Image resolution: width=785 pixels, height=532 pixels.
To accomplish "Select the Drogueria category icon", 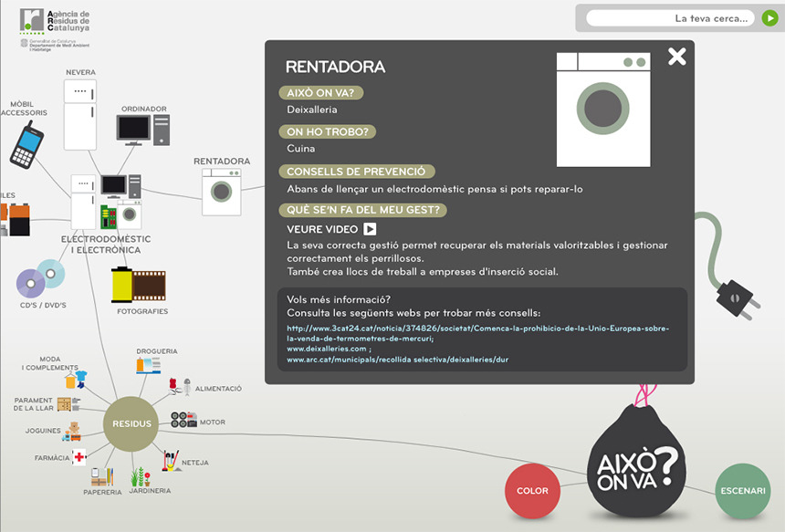I will tap(148, 365).
